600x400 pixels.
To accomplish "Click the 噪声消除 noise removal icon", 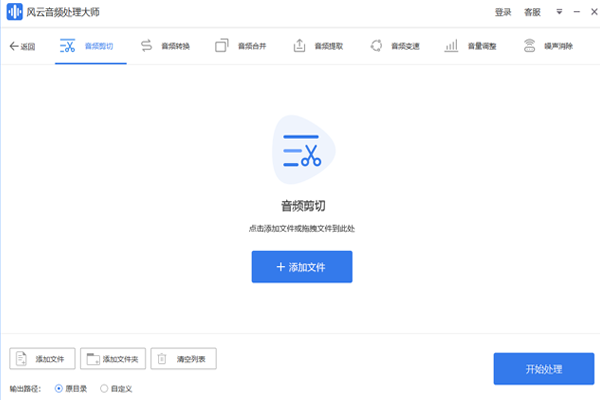I will [529, 46].
